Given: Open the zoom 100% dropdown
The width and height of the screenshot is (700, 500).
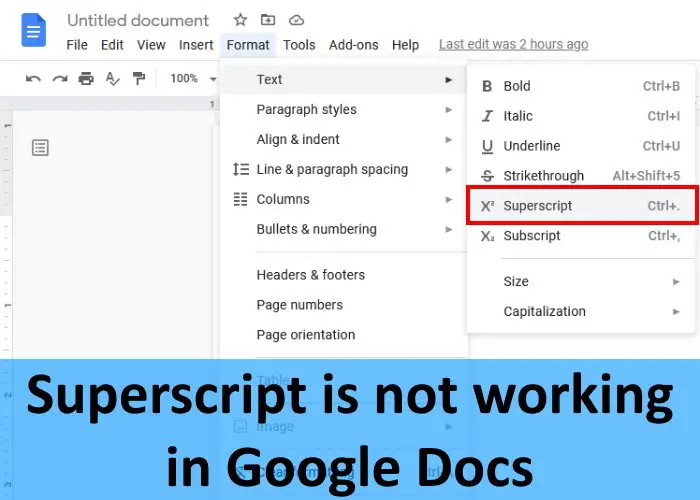Looking at the screenshot, I should coord(193,79).
